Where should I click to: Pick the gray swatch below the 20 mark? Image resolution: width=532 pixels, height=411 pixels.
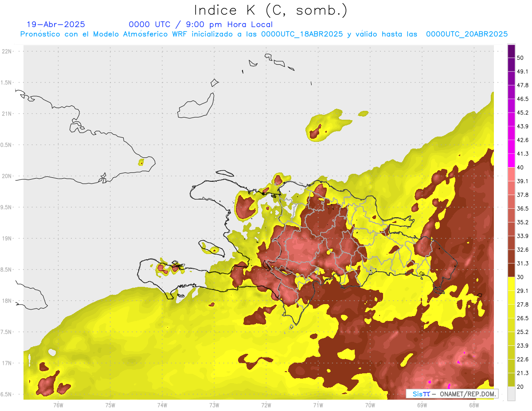tap(511, 393)
